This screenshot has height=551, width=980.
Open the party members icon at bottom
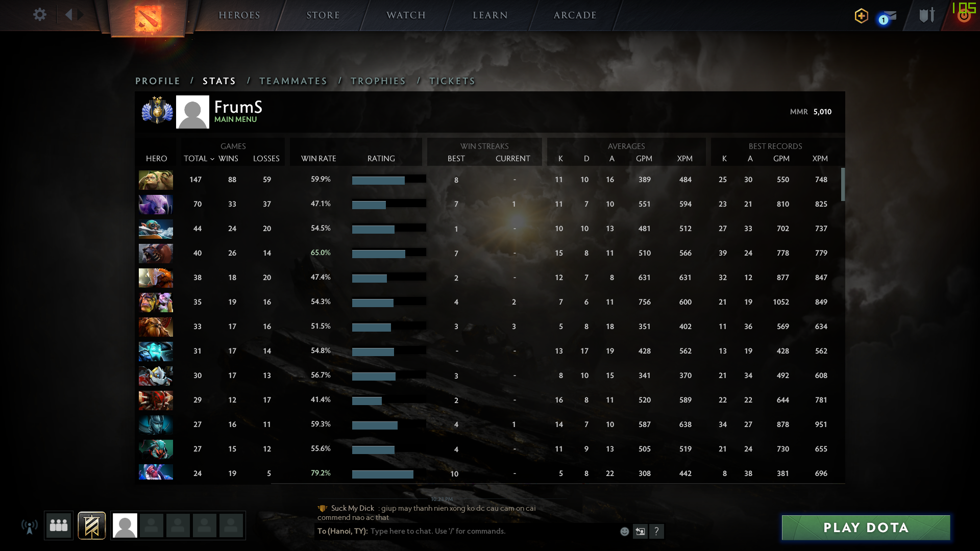59,525
